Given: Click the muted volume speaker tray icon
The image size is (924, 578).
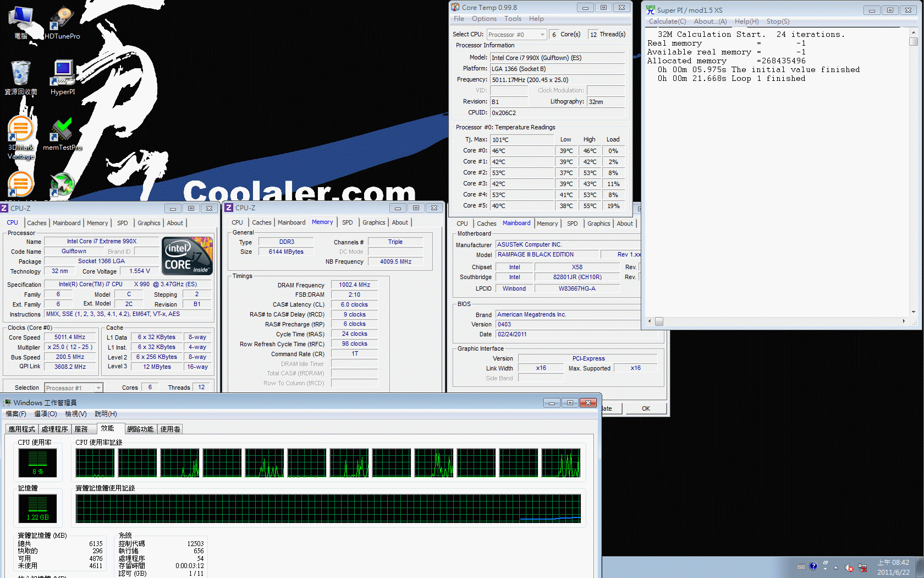Looking at the screenshot, I should pos(849,568).
